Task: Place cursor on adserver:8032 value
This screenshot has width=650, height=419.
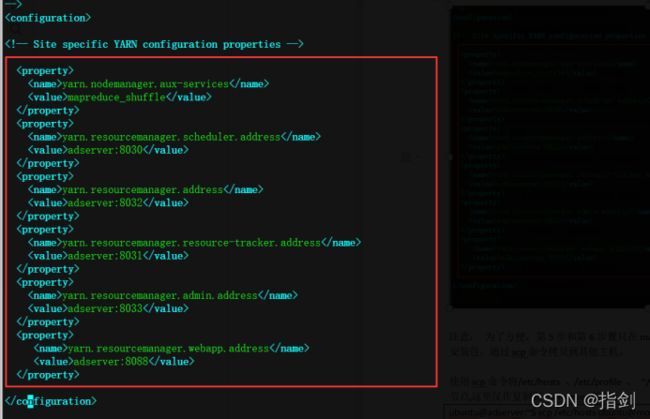Action: coord(105,203)
